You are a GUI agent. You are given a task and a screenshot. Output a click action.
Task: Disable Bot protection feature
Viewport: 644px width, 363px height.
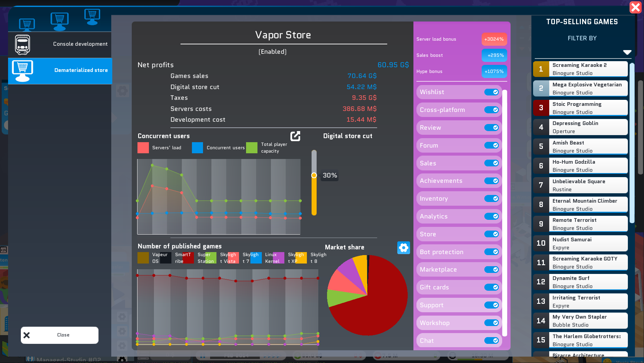pos(491,252)
